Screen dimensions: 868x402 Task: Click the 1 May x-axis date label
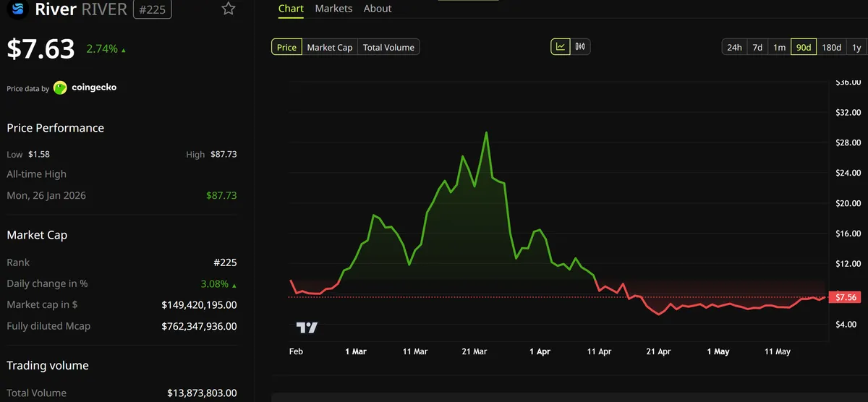(x=718, y=351)
